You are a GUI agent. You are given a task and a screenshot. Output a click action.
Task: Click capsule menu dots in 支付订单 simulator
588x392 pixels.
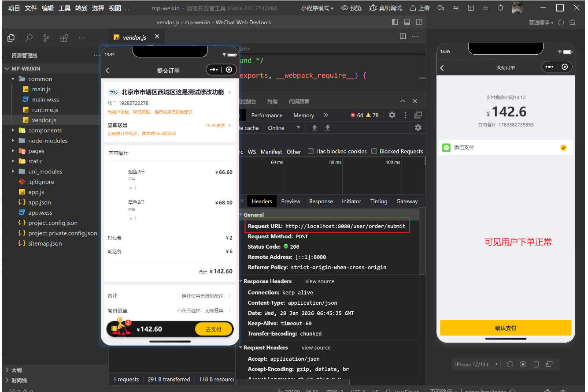coord(549,67)
